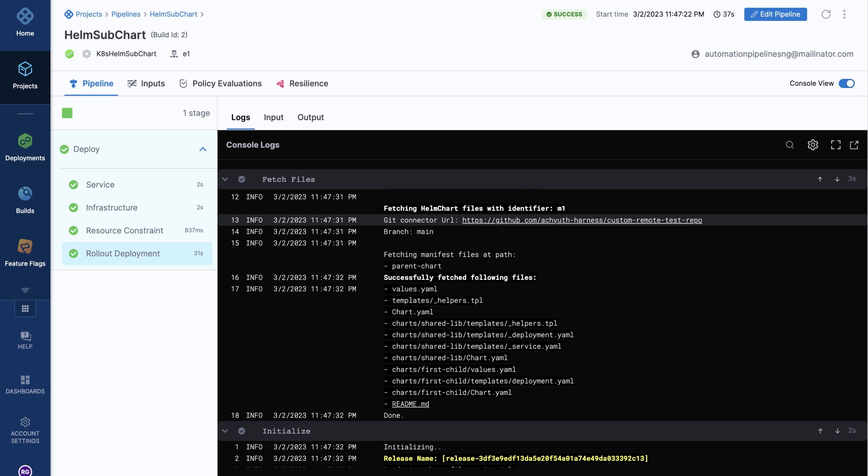Open the Deployments module in sidebar
Image resolution: width=868 pixels, height=476 pixels.
click(25, 147)
